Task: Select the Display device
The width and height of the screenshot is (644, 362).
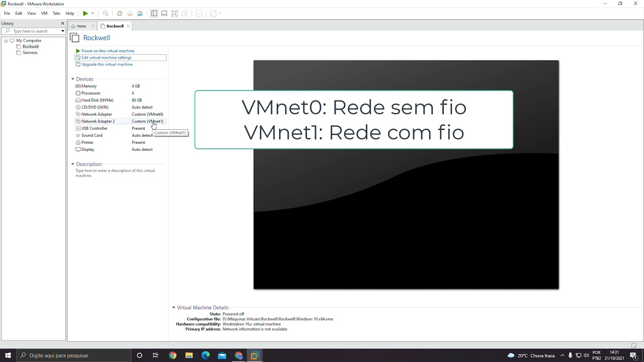Action: (120, 149)
